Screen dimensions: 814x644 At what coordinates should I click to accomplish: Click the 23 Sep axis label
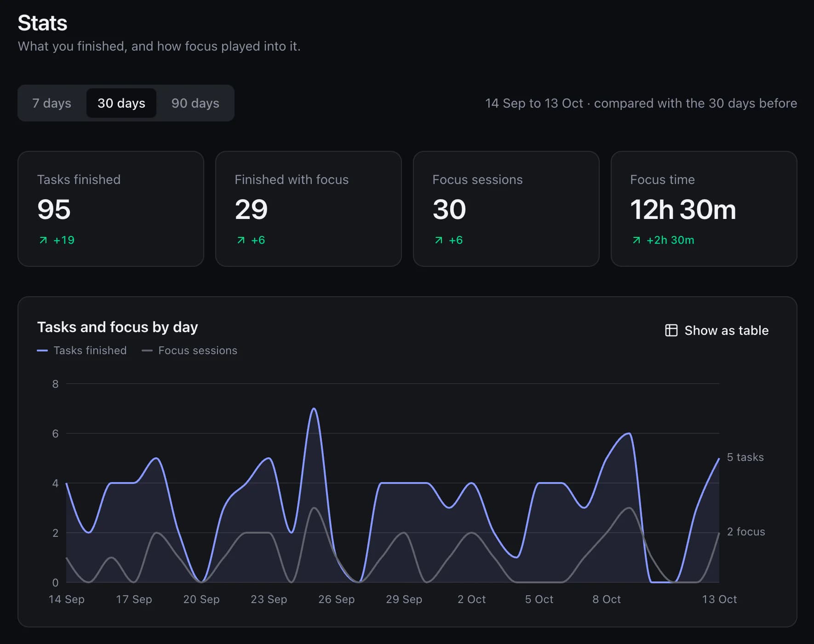point(269,599)
